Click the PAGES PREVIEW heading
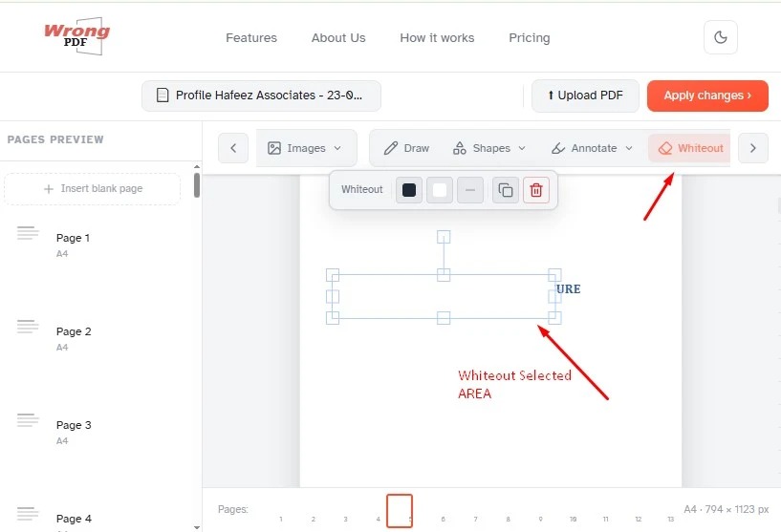 pos(55,139)
